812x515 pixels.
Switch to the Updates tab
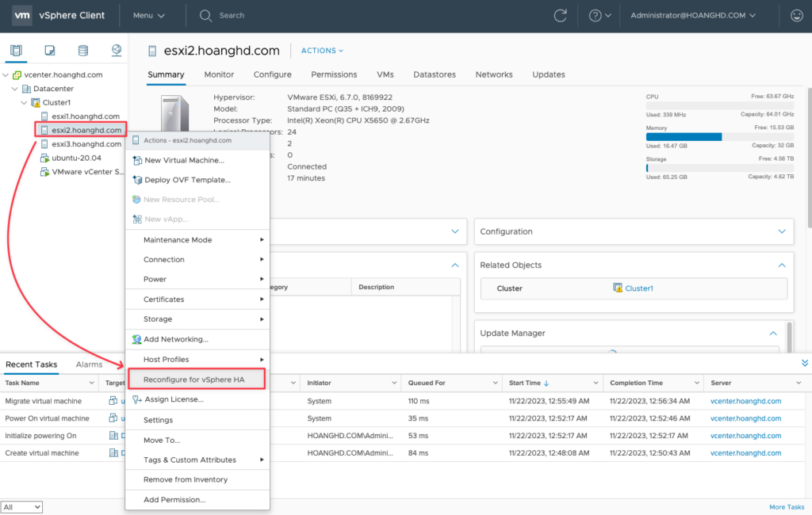coord(549,74)
